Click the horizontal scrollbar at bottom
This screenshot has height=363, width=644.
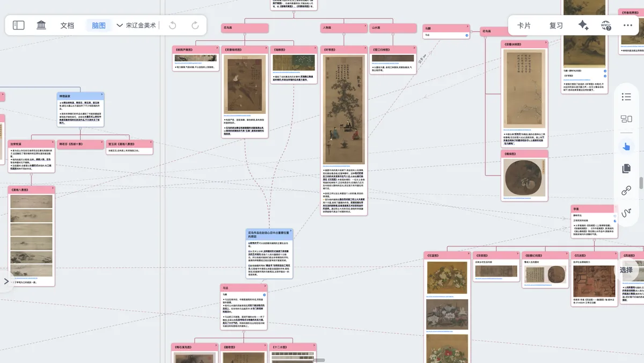point(319,360)
